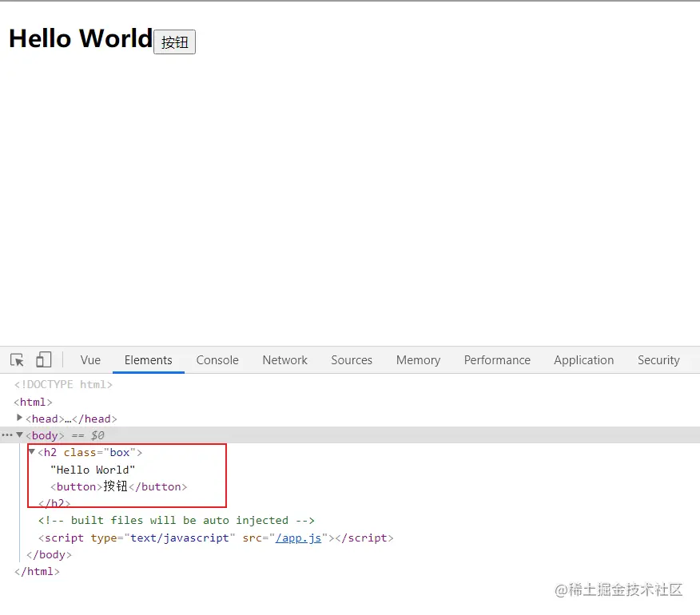Open the Application tab
Viewport: 700px width, 615px height.
[584, 360]
